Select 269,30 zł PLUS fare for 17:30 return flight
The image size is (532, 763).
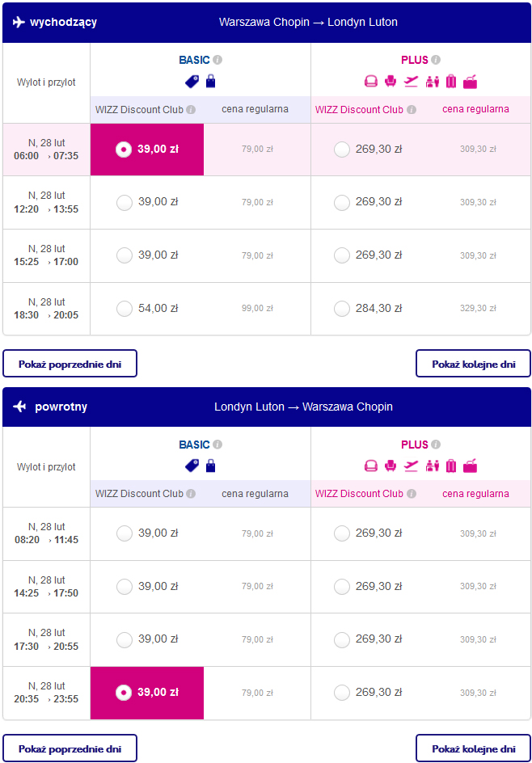click(342, 639)
